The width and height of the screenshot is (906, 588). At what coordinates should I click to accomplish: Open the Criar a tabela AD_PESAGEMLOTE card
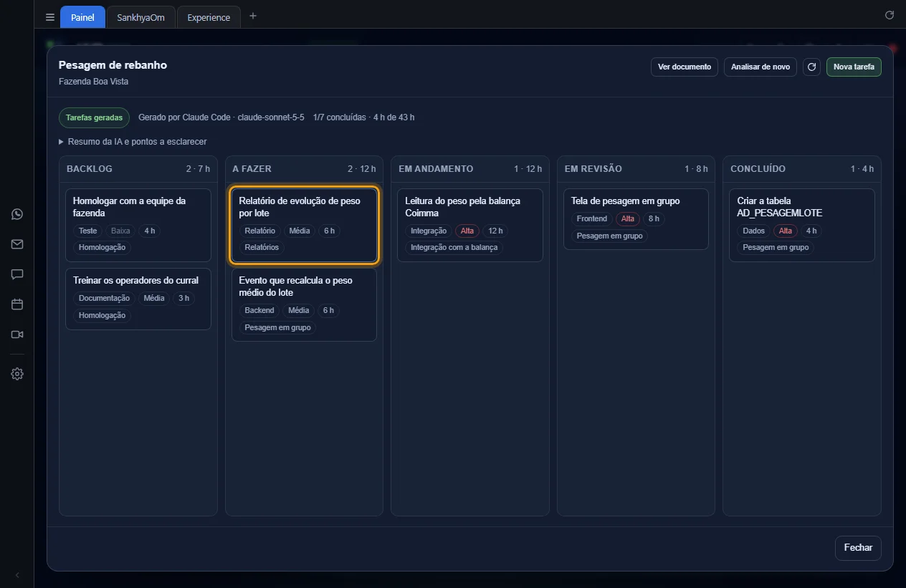pyautogui.click(x=802, y=225)
